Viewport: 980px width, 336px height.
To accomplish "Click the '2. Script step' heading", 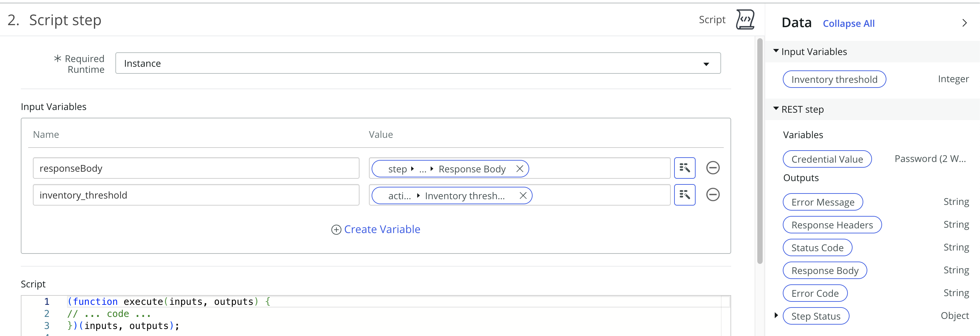I will 54,20.
